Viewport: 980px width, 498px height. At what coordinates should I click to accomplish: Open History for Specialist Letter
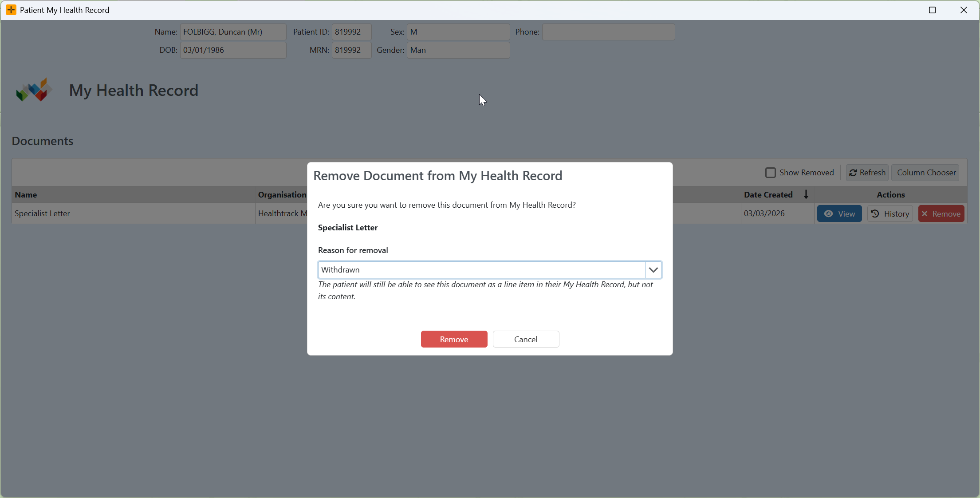tap(890, 214)
